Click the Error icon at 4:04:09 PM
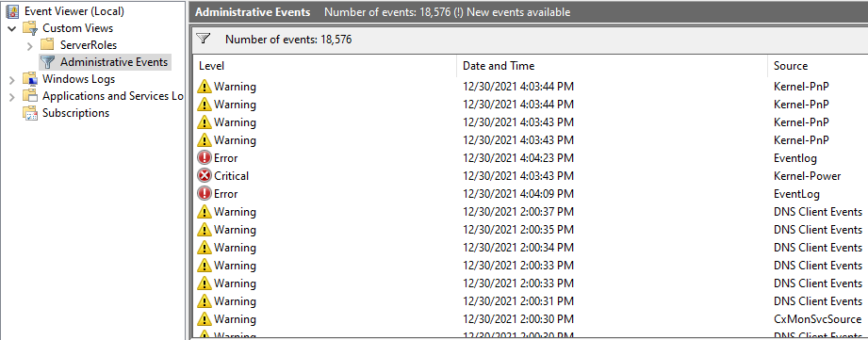This screenshot has width=868, height=340. pyautogui.click(x=205, y=194)
